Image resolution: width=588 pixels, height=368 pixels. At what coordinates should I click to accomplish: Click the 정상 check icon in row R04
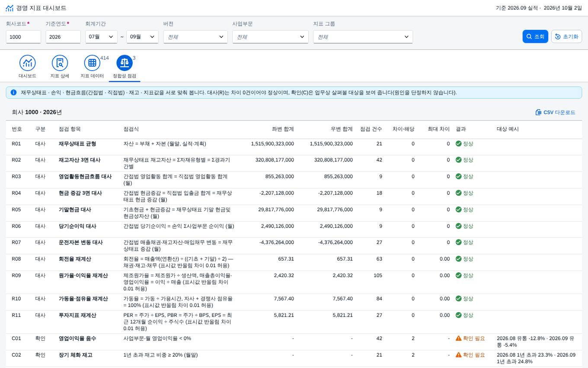[458, 193]
